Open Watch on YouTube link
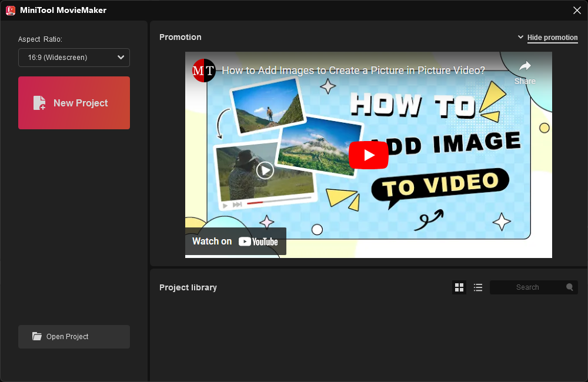Viewport: 588px width, 382px height. (x=236, y=242)
